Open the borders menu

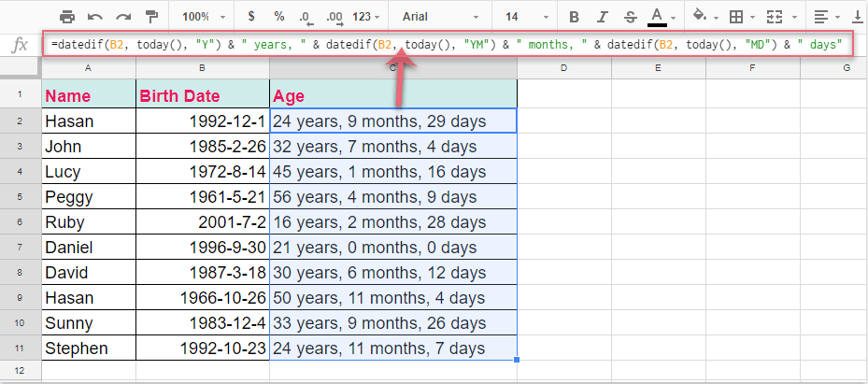pyautogui.click(x=742, y=17)
